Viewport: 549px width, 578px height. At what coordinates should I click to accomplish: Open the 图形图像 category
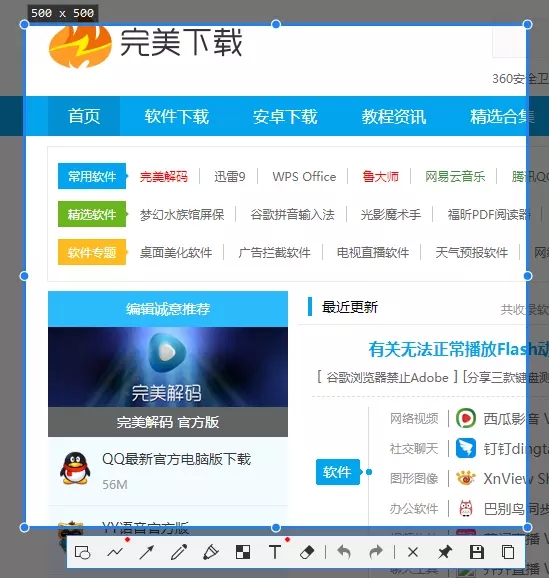[x=414, y=478]
